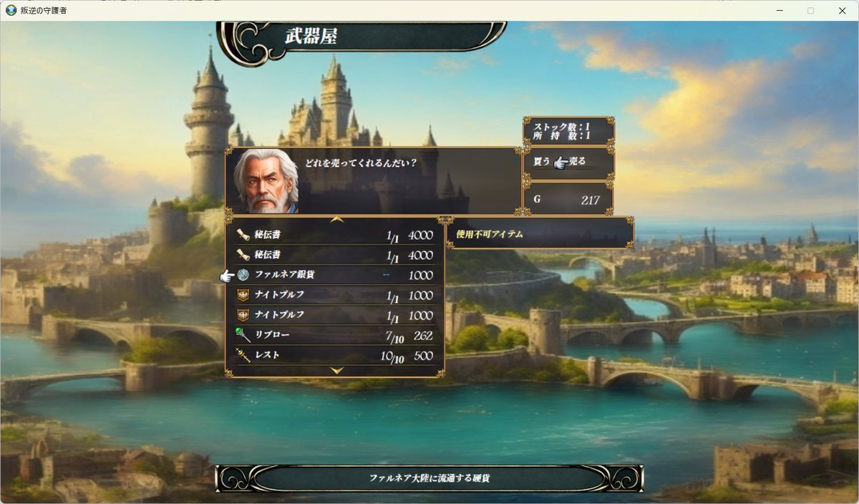Select the レスト 10/10 item row

335,355
